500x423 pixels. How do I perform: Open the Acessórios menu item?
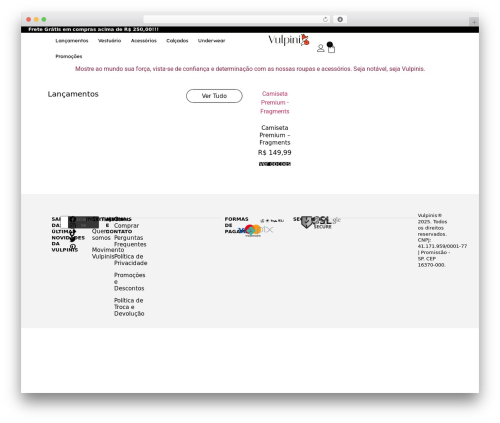(144, 41)
